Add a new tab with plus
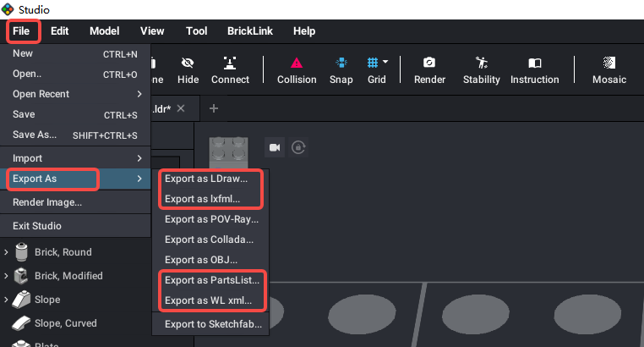 click(x=214, y=108)
